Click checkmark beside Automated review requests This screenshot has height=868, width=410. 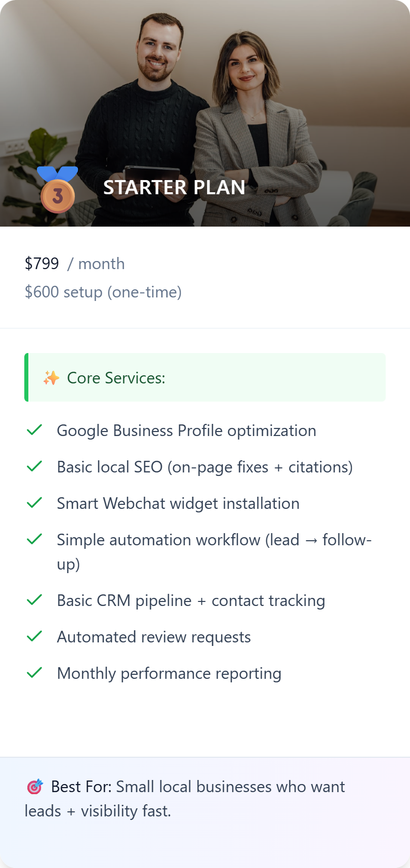[x=34, y=636]
